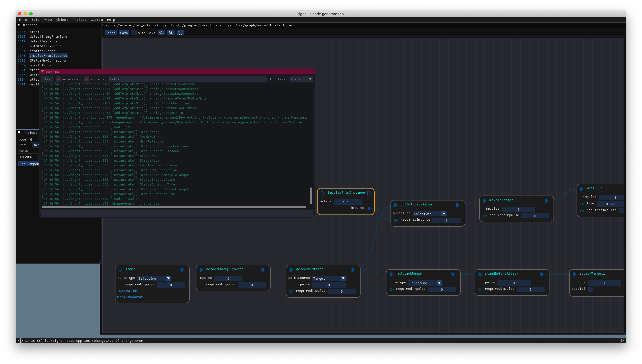Click the terminal horizontal scrollbar
The image size is (642, 364).
(x=174, y=207)
